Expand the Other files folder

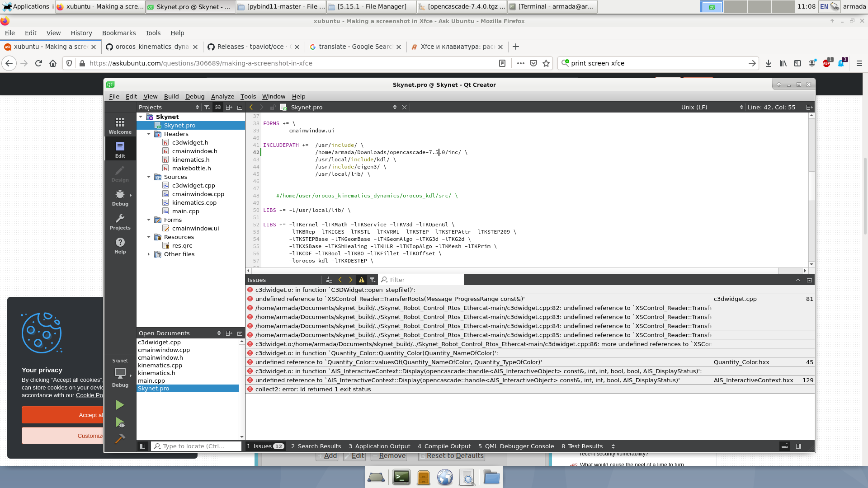(x=149, y=254)
